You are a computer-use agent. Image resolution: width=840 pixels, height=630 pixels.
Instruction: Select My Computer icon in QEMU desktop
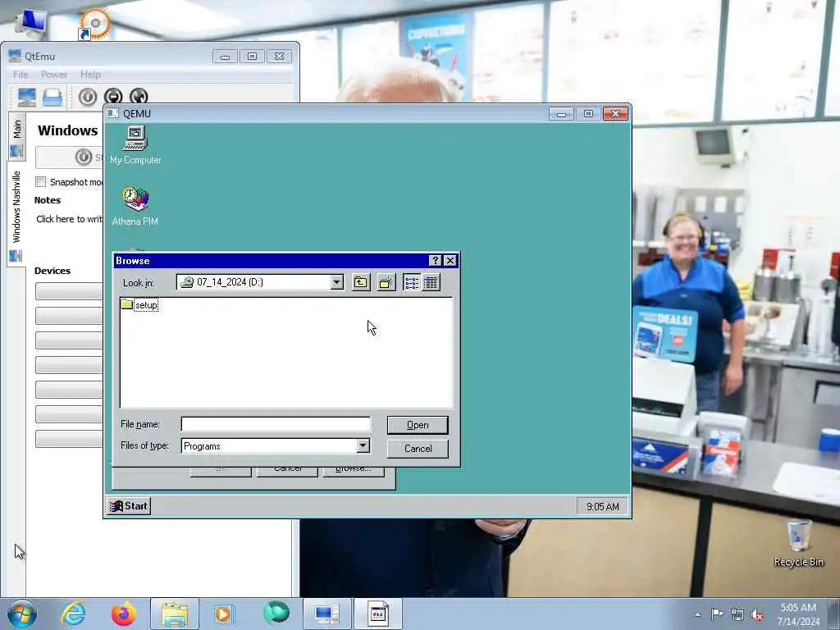[135, 146]
